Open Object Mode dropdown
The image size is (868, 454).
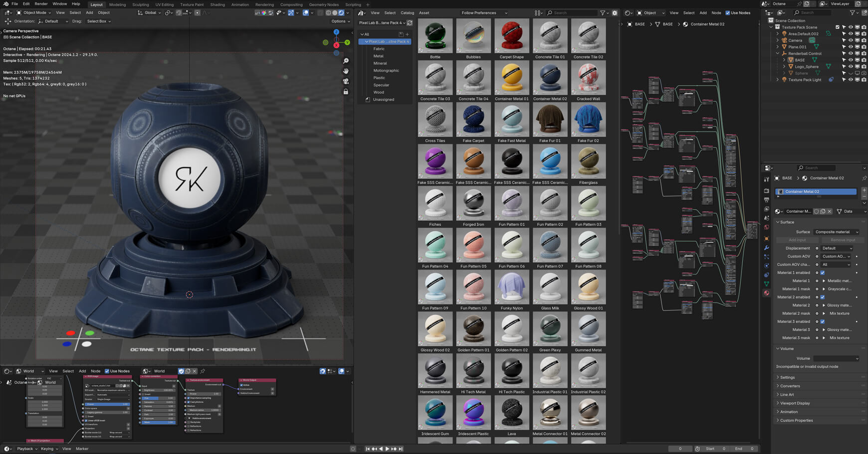coord(33,12)
